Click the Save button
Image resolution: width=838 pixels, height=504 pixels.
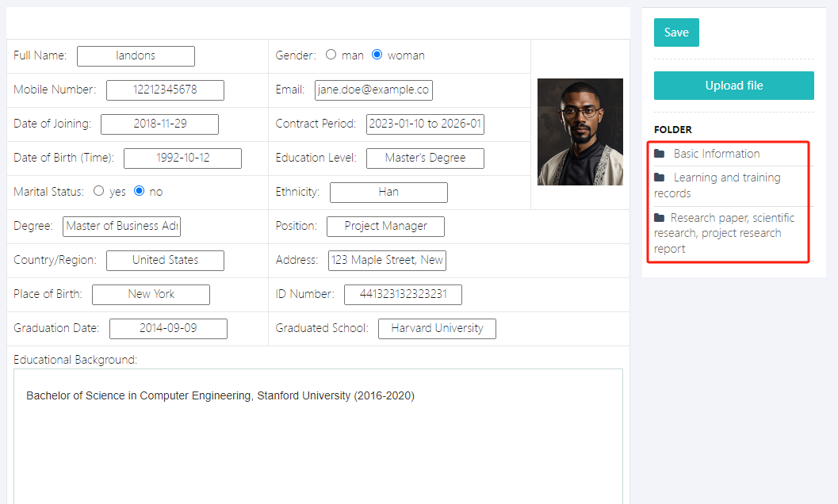pos(676,32)
